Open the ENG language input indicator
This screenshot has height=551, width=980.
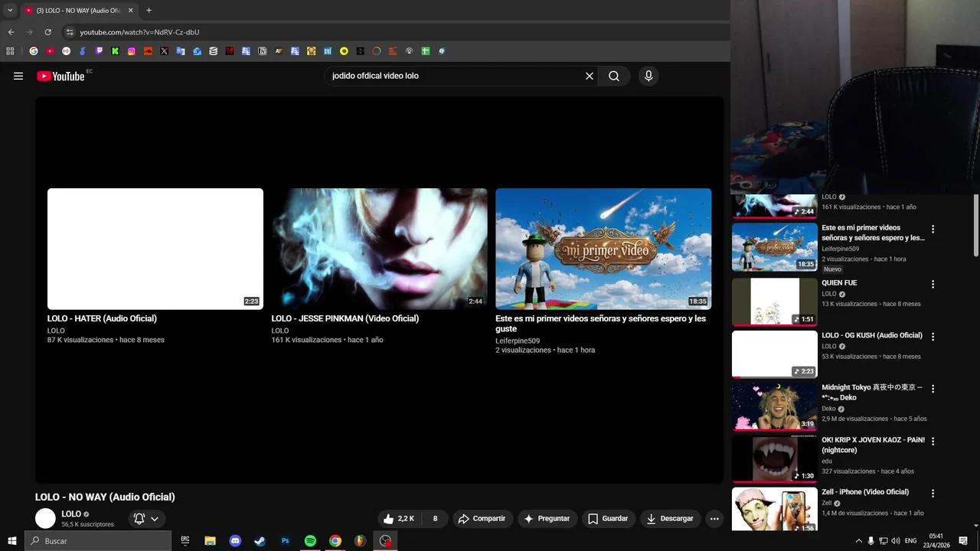click(x=910, y=541)
